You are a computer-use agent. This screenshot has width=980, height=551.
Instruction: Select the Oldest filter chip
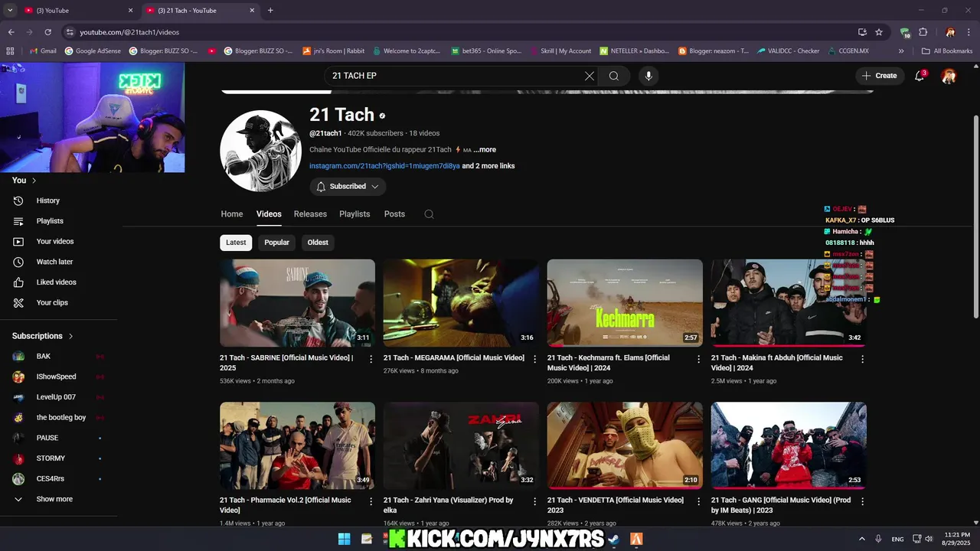coord(318,243)
